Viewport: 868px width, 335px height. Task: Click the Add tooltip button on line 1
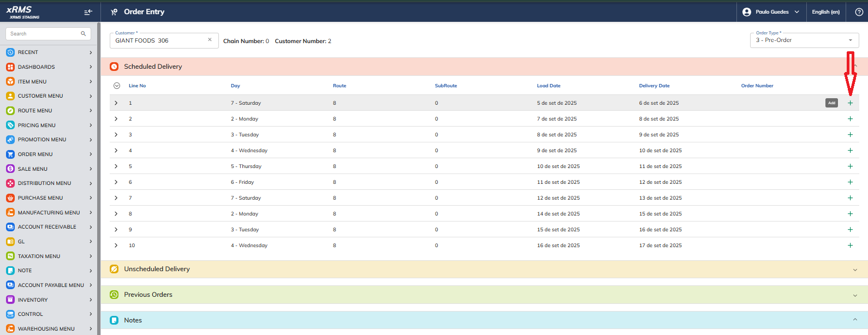831,103
